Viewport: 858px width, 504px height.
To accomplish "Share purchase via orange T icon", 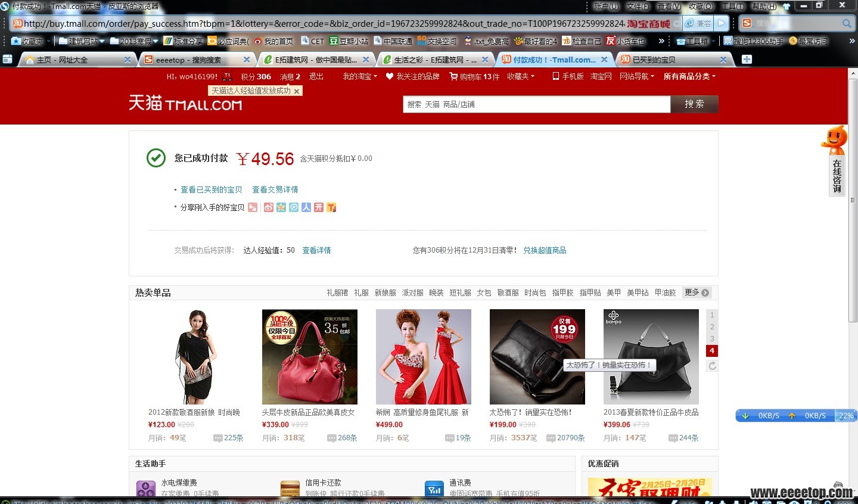I will 331,207.
